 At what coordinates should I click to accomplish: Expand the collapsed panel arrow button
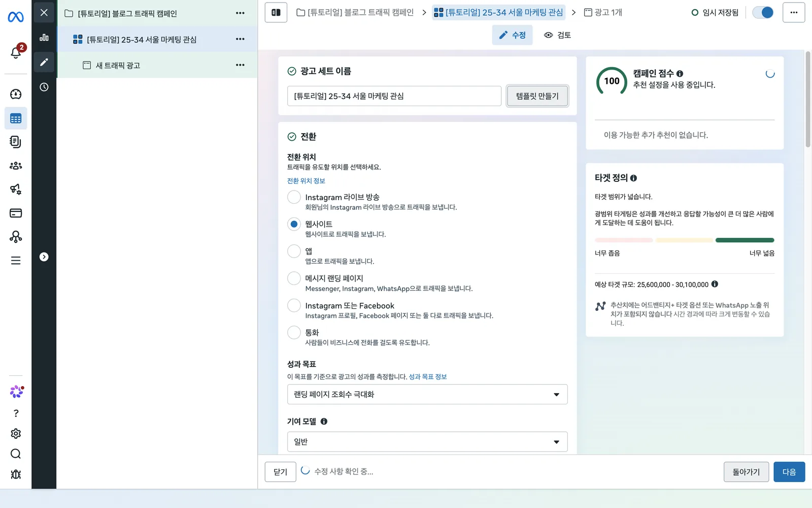[x=44, y=257]
